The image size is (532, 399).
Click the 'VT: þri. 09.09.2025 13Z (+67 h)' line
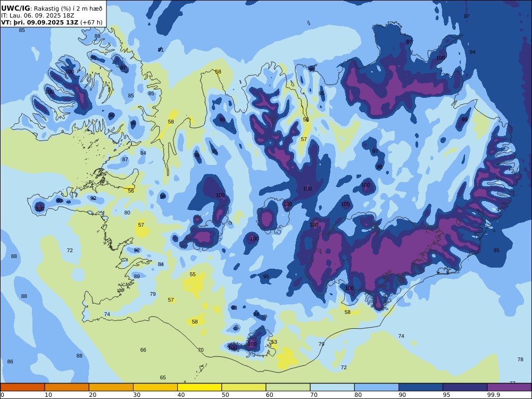click(x=52, y=22)
